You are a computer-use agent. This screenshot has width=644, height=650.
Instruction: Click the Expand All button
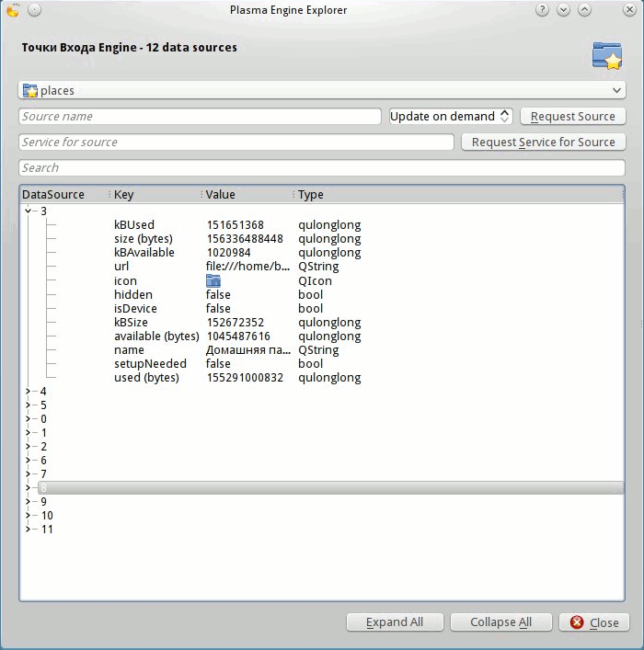point(395,622)
